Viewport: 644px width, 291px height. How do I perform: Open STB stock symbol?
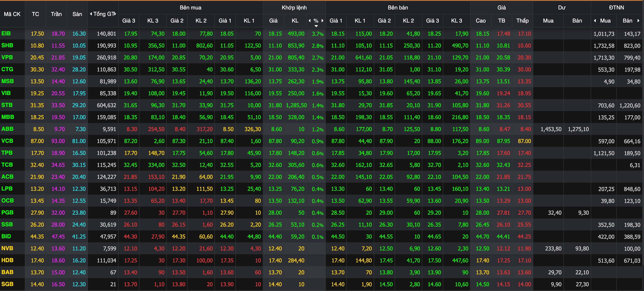pyautogui.click(x=7, y=105)
